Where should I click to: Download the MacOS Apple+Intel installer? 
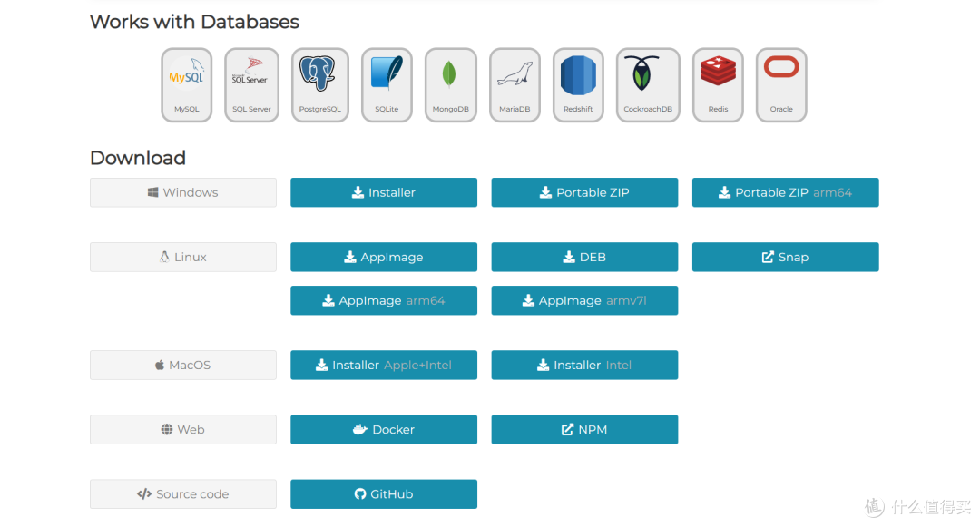tap(384, 365)
